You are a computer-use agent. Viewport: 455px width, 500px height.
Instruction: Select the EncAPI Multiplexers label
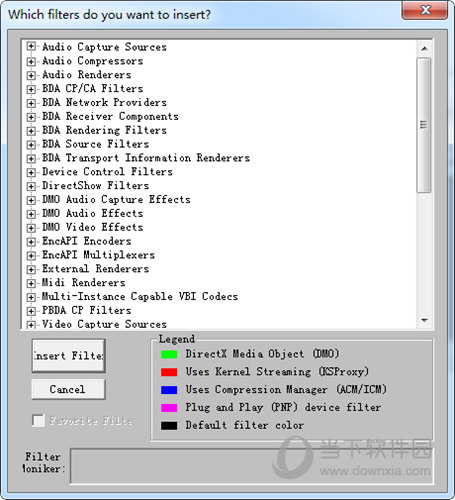tap(99, 255)
